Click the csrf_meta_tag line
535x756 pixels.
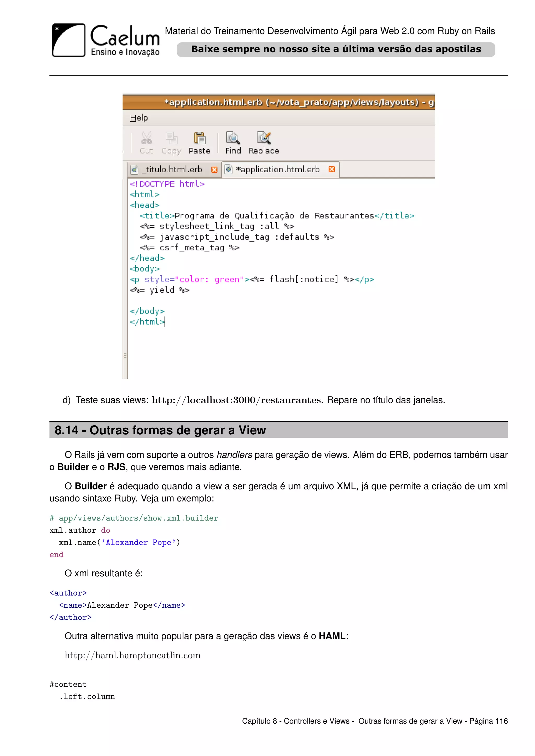point(189,247)
